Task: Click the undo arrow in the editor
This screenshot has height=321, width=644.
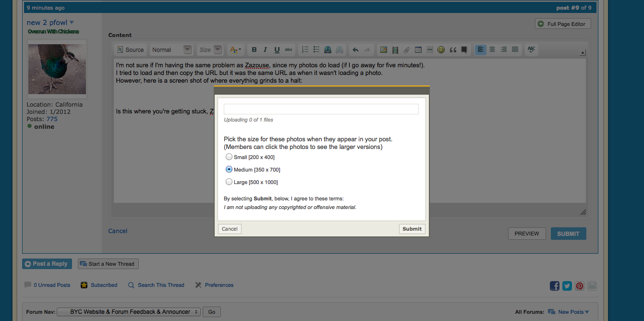Action: click(x=355, y=49)
